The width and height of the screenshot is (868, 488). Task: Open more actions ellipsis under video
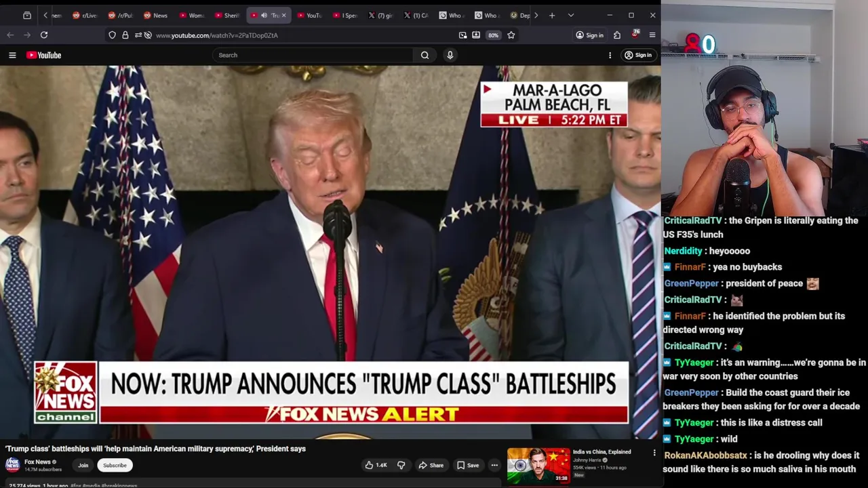(x=494, y=466)
